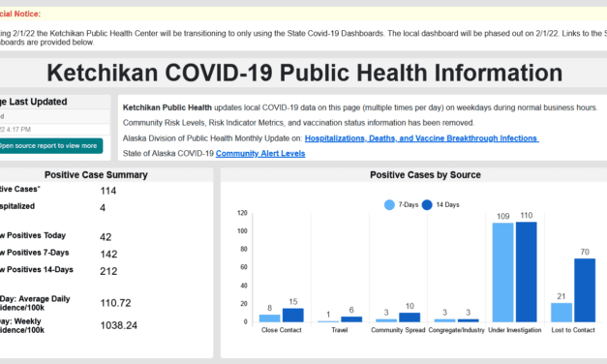The width and height of the screenshot is (607, 364).
Task: Click the hospitalized value '4'
Action: pyautogui.click(x=103, y=208)
